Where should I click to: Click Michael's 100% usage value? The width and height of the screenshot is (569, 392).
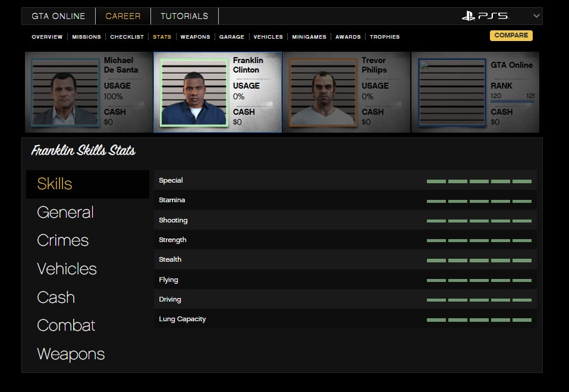click(113, 96)
